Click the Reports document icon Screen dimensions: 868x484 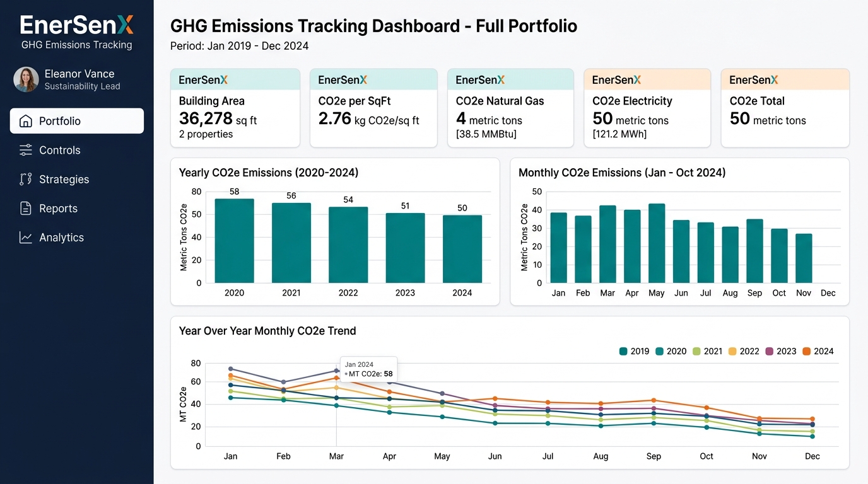pos(25,208)
